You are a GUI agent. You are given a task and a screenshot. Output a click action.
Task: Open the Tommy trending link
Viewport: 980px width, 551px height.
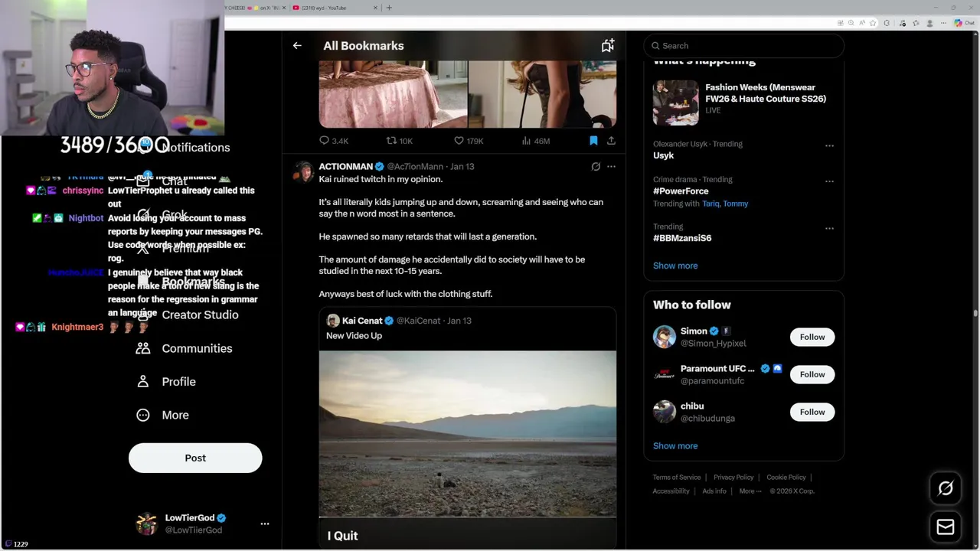tap(736, 204)
